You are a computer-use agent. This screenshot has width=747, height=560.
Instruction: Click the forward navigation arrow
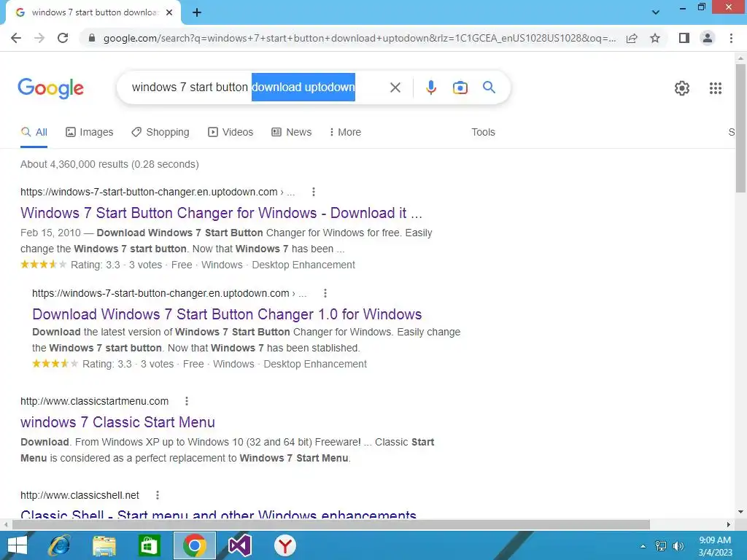tap(39, 38)
